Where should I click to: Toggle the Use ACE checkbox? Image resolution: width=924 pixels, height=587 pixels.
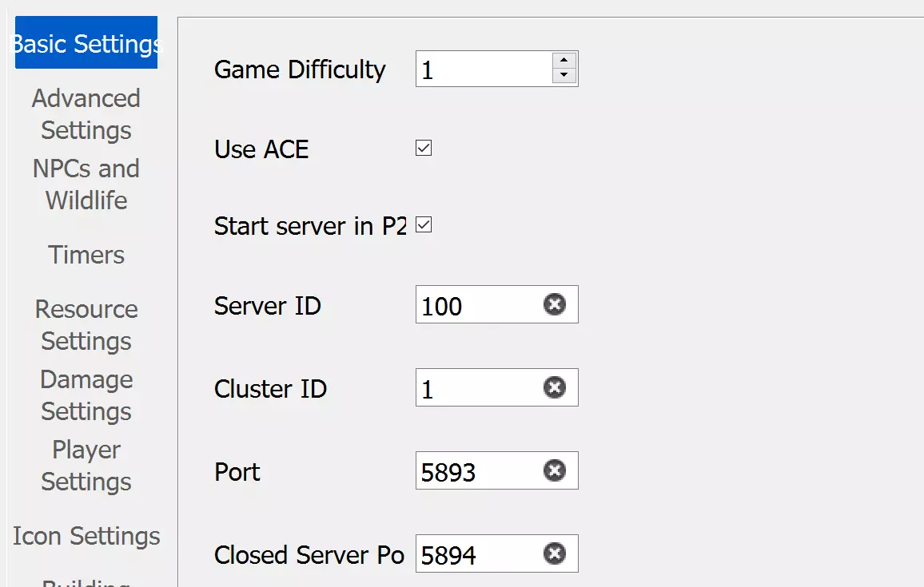point(424,149)
